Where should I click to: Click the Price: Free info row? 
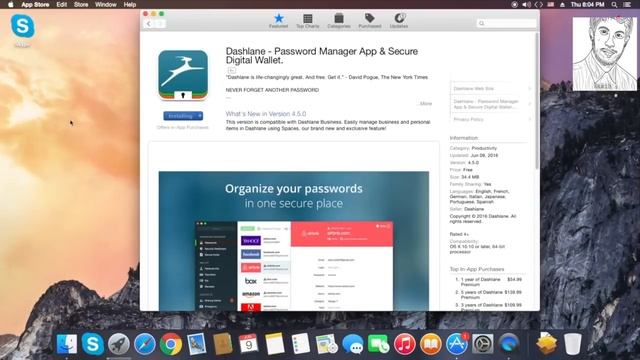coord(461,170)
